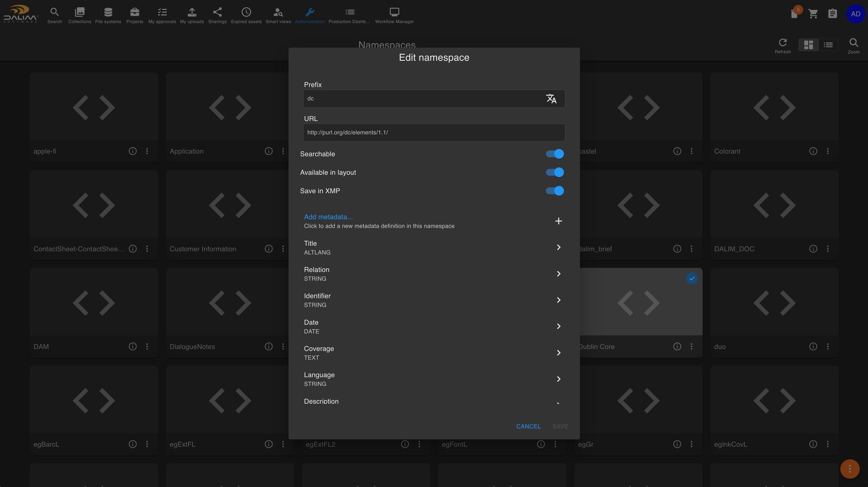Open the AD user avatar menu
The width and height of the screenshot is (868, 487).
(x=855, y=14)
